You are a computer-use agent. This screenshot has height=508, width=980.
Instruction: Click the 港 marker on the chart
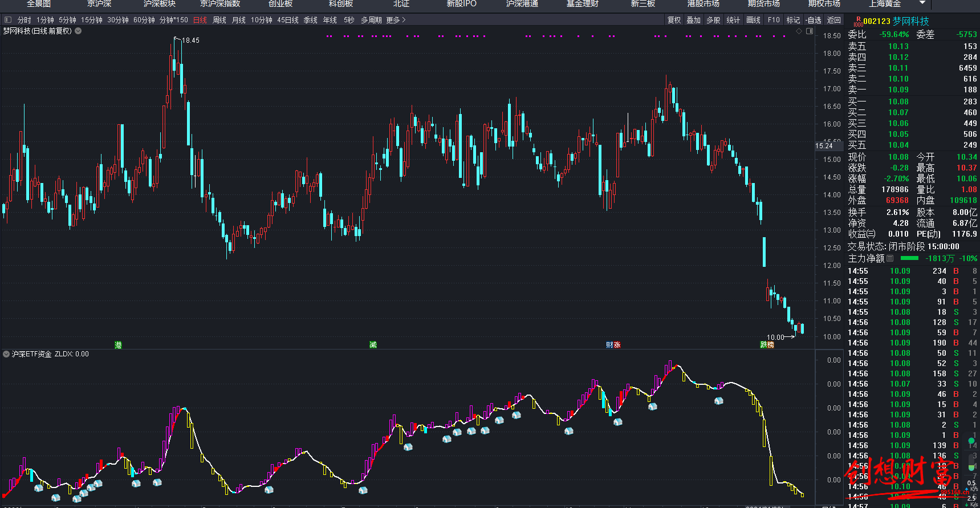118,345
